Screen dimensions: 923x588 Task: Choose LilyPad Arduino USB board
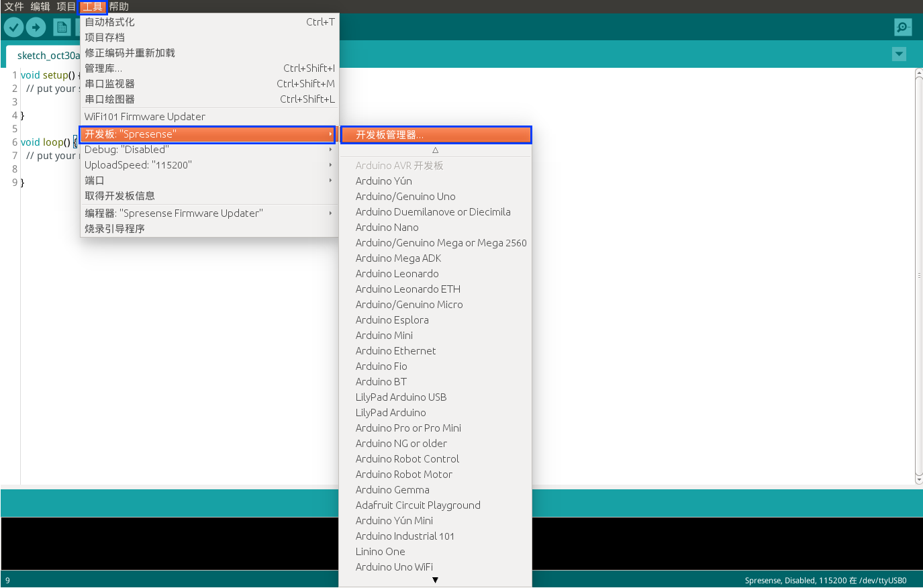click(399, 397)
